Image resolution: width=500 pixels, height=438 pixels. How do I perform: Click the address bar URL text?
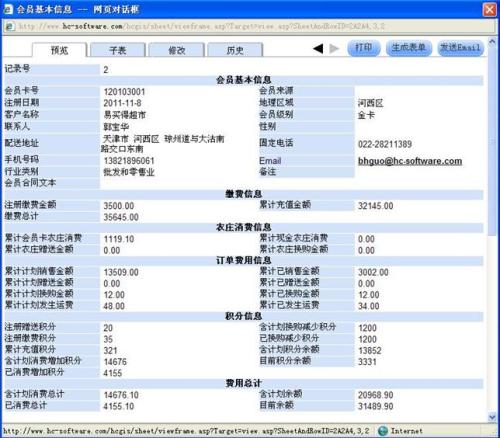pyautogui.click(x=201, y=26)
